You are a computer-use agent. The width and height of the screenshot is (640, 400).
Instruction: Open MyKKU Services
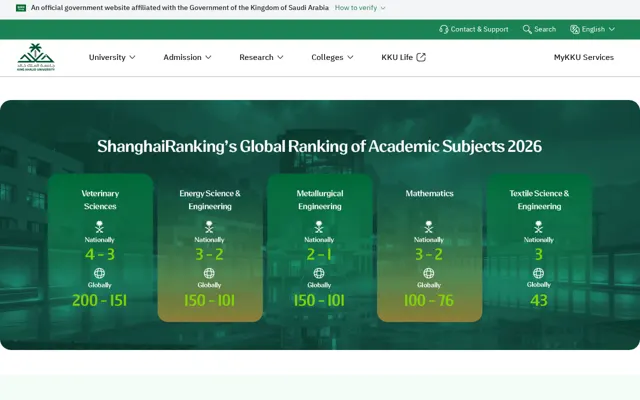(x=584, y=57)
